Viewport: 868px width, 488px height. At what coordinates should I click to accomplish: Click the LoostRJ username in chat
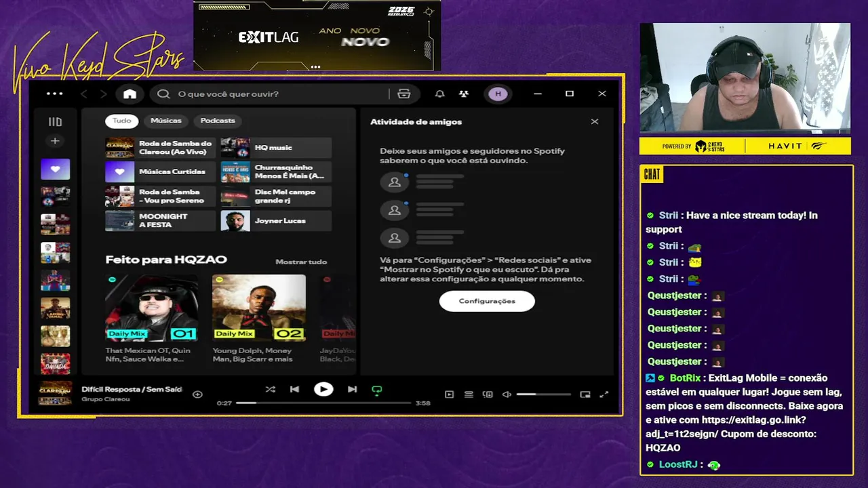click(x=678, y=464)
